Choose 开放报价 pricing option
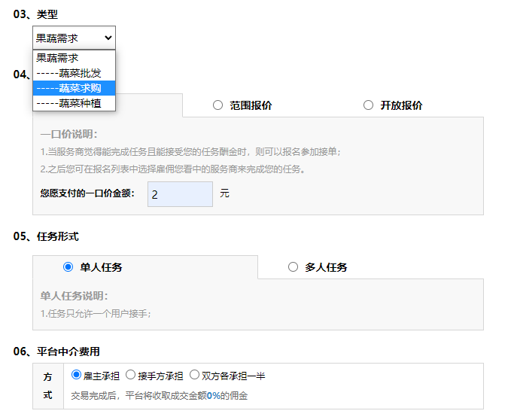This screenshot has width=511, height=420. pyautogui.click(x=368, y=105)
